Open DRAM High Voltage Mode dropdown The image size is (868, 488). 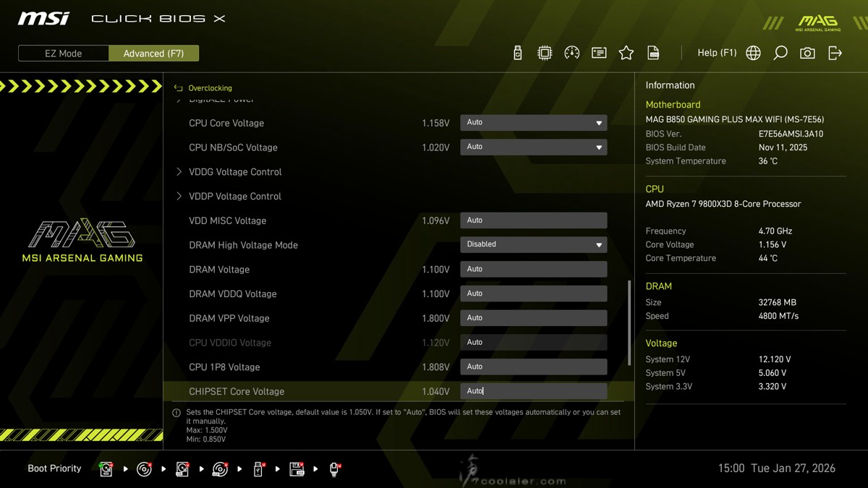pos(533,244)
